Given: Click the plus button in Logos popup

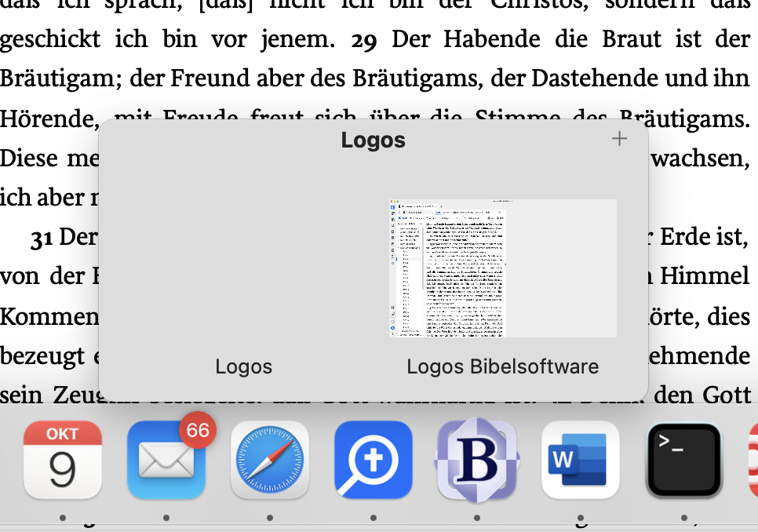Looking at the screenshot, I should click(x=619, y=139).
